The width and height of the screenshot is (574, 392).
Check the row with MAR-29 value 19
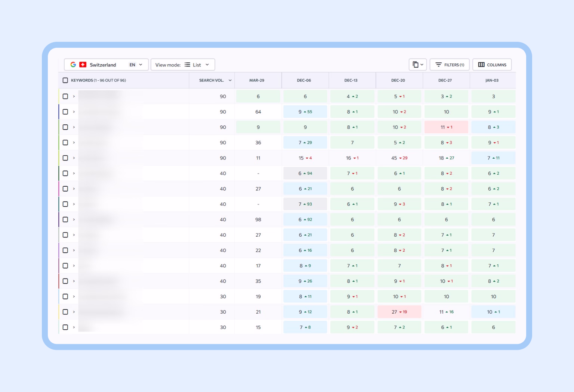[65, 296]
